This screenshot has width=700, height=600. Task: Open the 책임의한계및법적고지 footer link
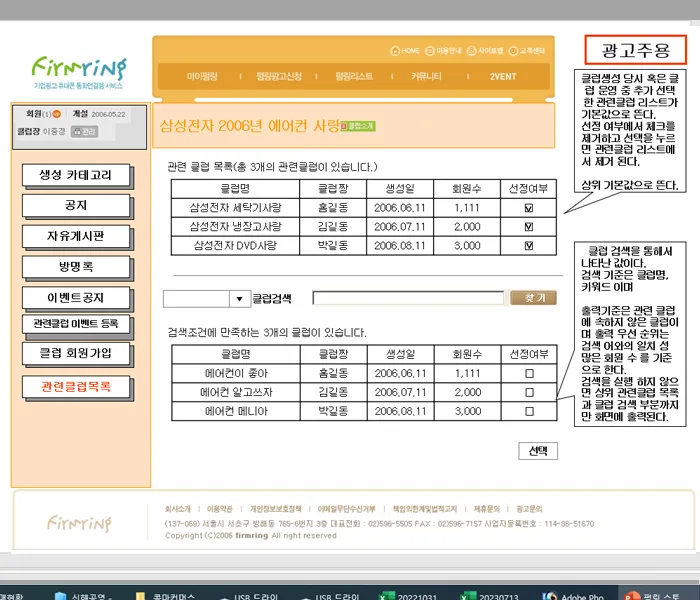425,509
